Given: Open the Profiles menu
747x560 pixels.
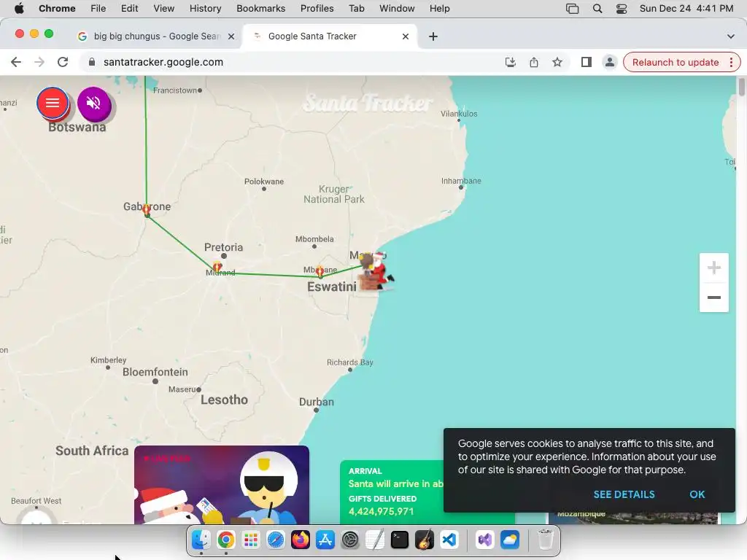Looking at the screenshot, I should coord(317,9).
